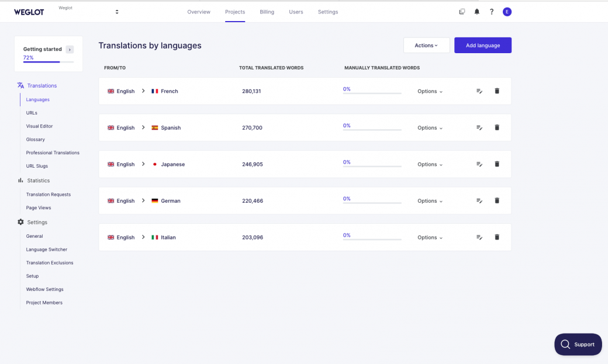Open URL Slugs in sidebar
Image resolution: width=608 pixels, height=364 pixels.
pos(37,166)
